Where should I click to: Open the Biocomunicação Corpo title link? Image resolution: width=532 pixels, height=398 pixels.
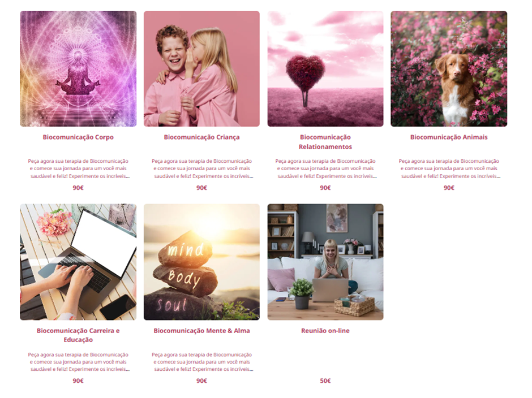[x=78, y=137]
